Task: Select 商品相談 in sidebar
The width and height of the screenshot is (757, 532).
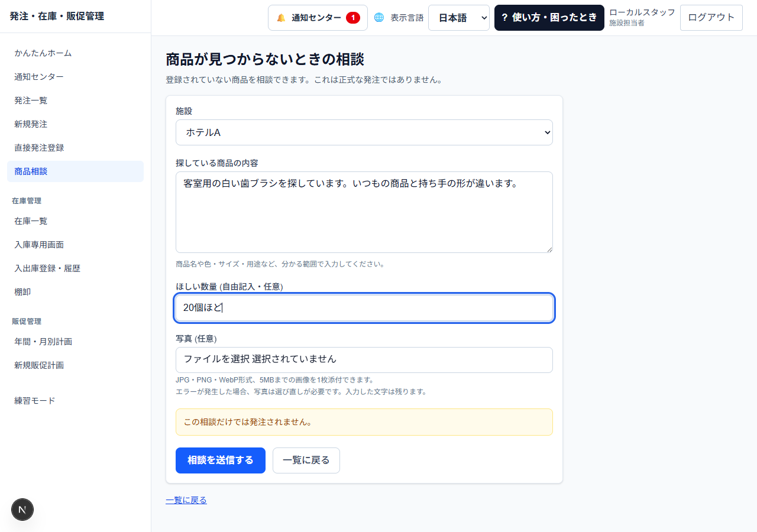Action: pyautogui.click(x=75, y=171)
